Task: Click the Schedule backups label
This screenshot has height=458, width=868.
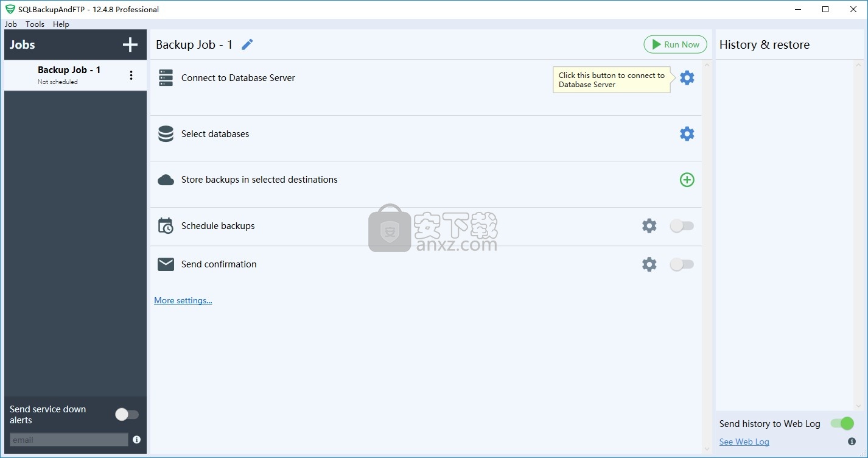Action: (x=218, y=226)
